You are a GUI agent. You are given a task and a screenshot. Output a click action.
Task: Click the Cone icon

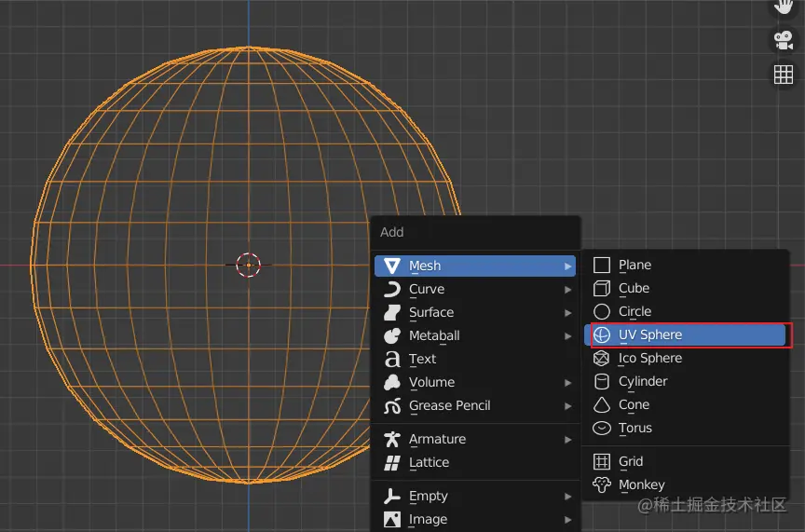point(602,405)
